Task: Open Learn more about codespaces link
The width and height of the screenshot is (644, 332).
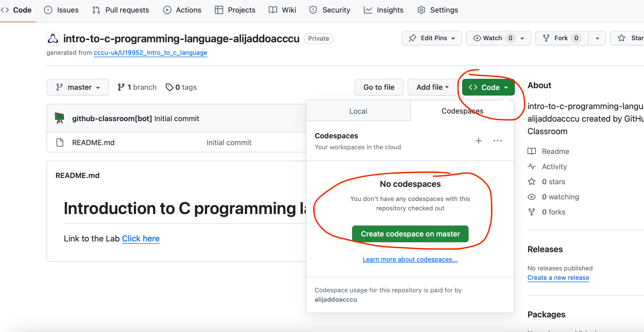Action: tap(410, 259)
